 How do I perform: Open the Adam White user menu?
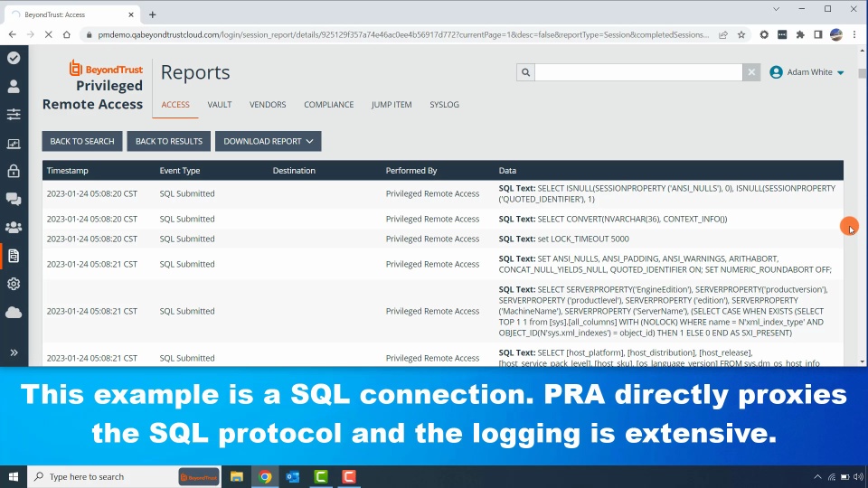point(807,72)
